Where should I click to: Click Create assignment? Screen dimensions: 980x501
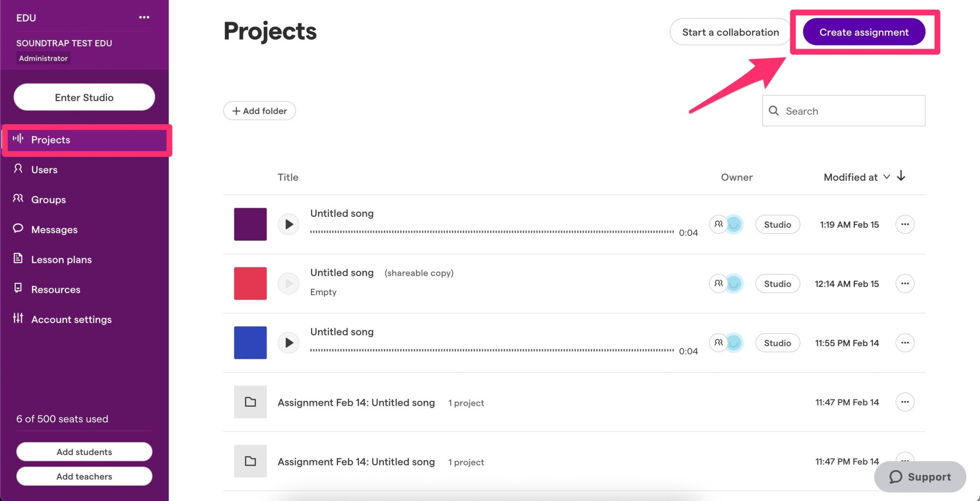pyautogui.click(x=864, y=32)
